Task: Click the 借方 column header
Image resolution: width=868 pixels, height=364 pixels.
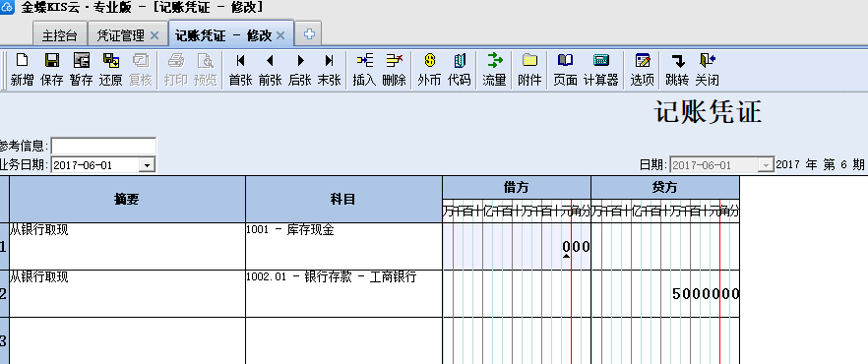Action: (x=517, y=188)
